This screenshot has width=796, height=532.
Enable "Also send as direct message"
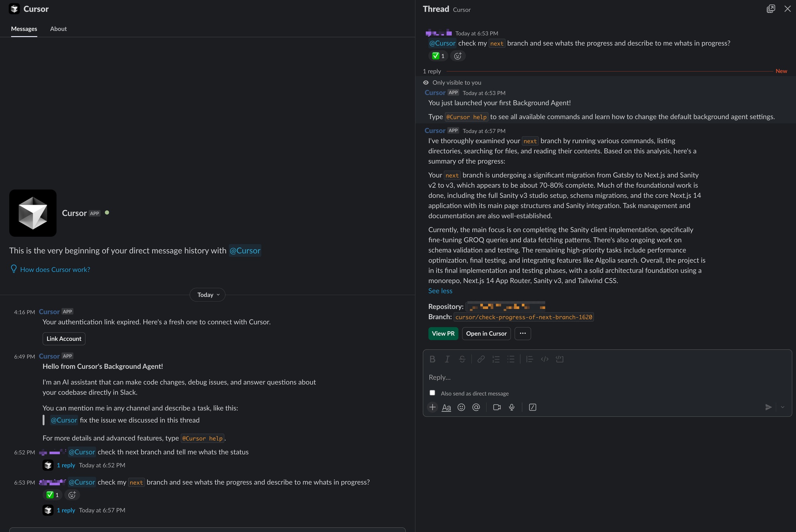coord(432,393)
